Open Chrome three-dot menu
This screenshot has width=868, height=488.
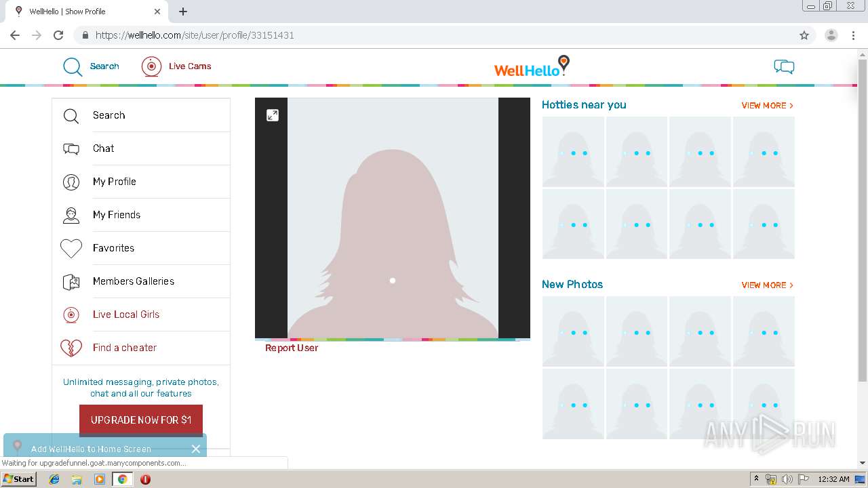[x=854, y=35]
